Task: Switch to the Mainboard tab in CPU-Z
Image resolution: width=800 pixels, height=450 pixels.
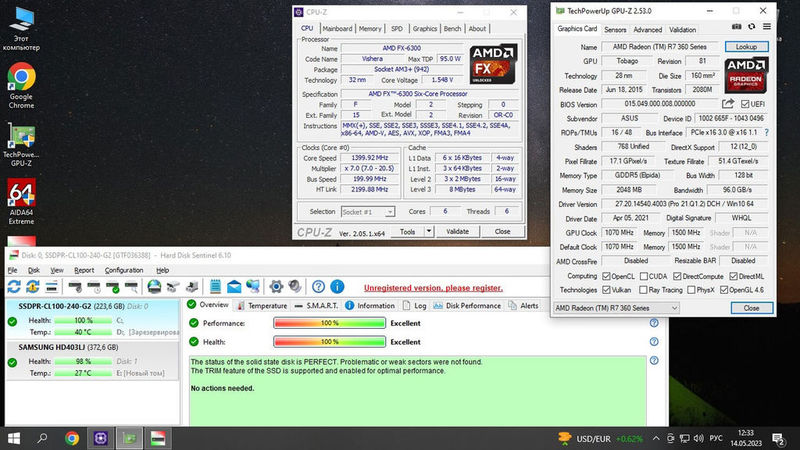Action: click(337, 29)
